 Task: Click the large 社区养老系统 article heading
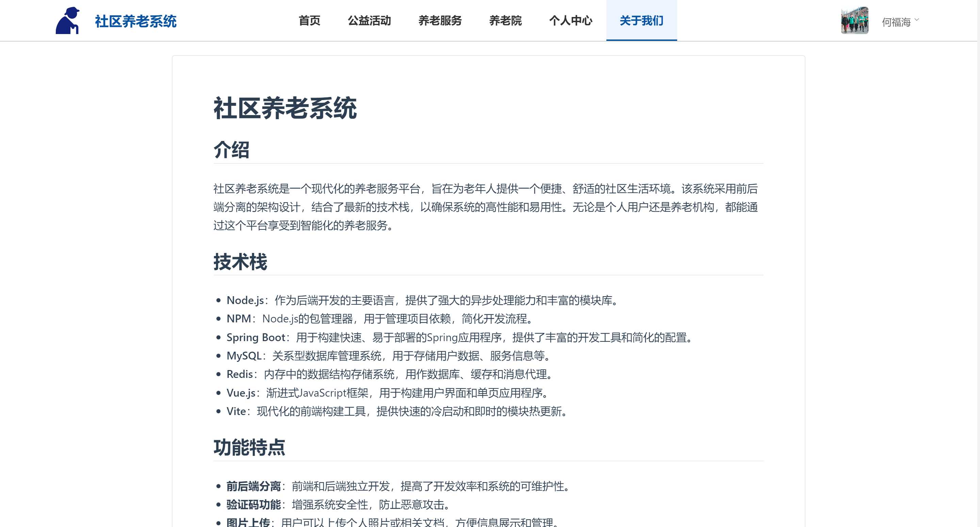[x=285, y=109]
